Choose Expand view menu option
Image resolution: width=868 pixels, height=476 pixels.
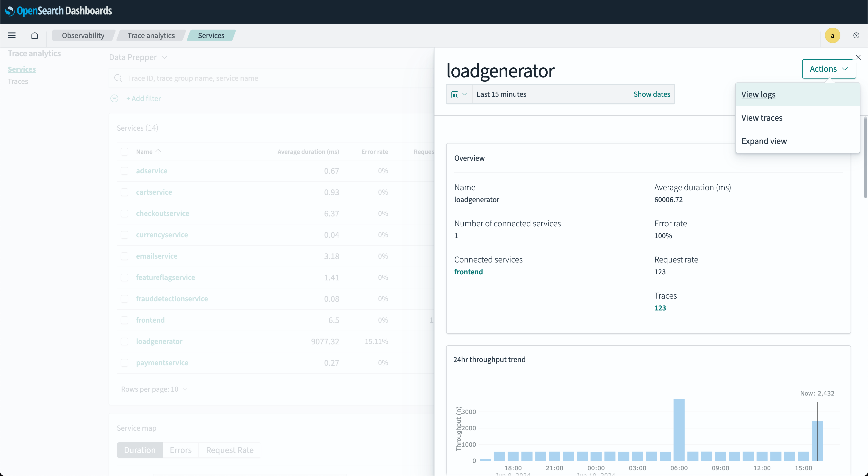tap(764, 141)
